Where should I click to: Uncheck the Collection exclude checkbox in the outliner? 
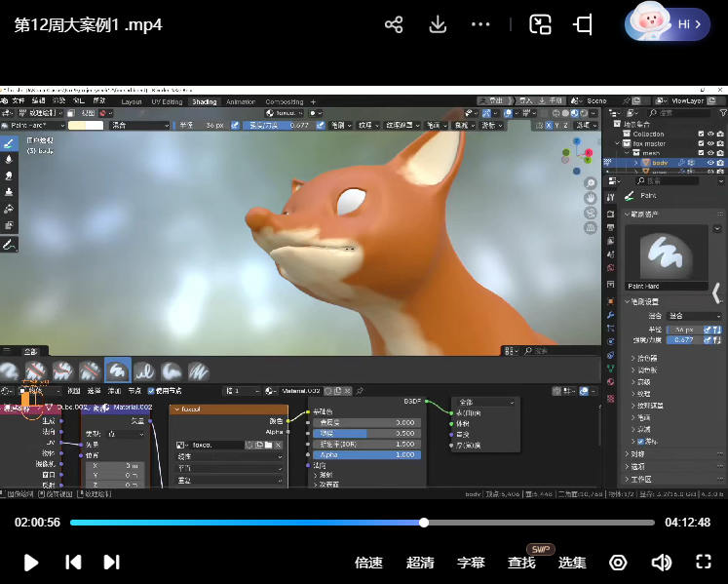point(701,134)
